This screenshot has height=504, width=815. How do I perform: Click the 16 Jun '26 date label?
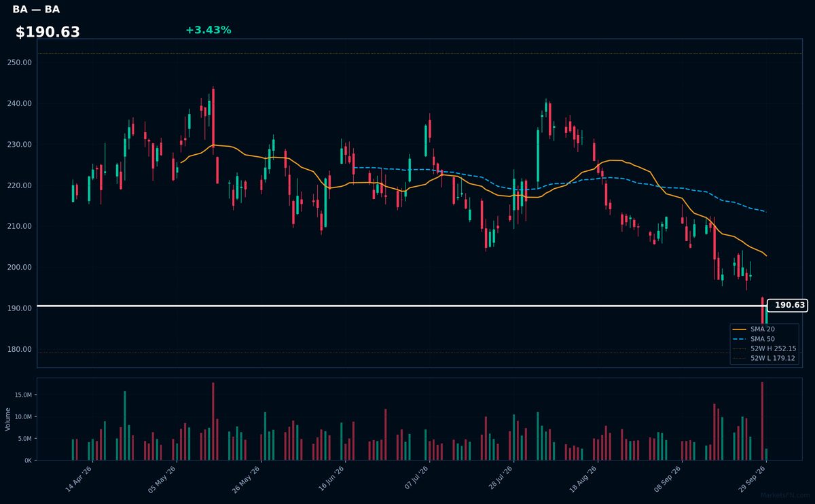point(330,480)
